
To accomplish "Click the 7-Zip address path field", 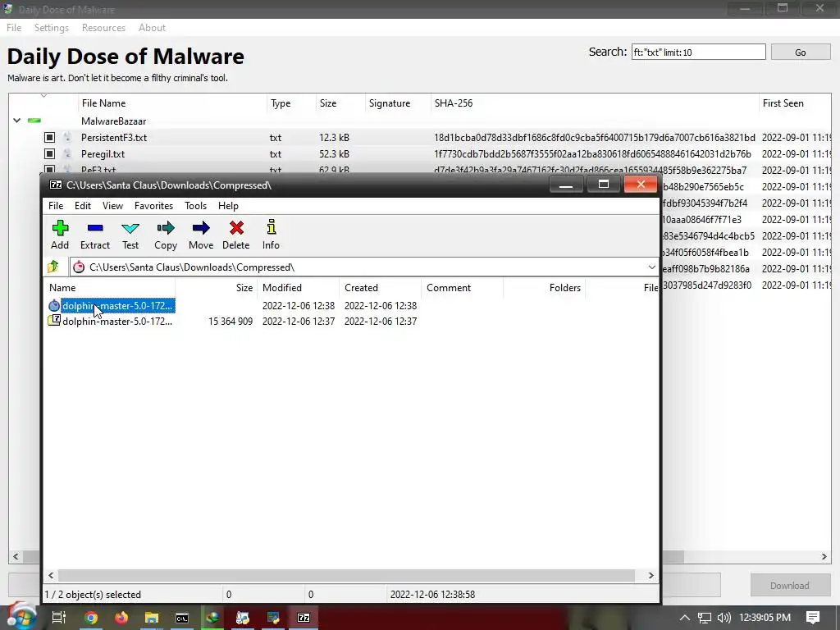I will pos(364,267).
